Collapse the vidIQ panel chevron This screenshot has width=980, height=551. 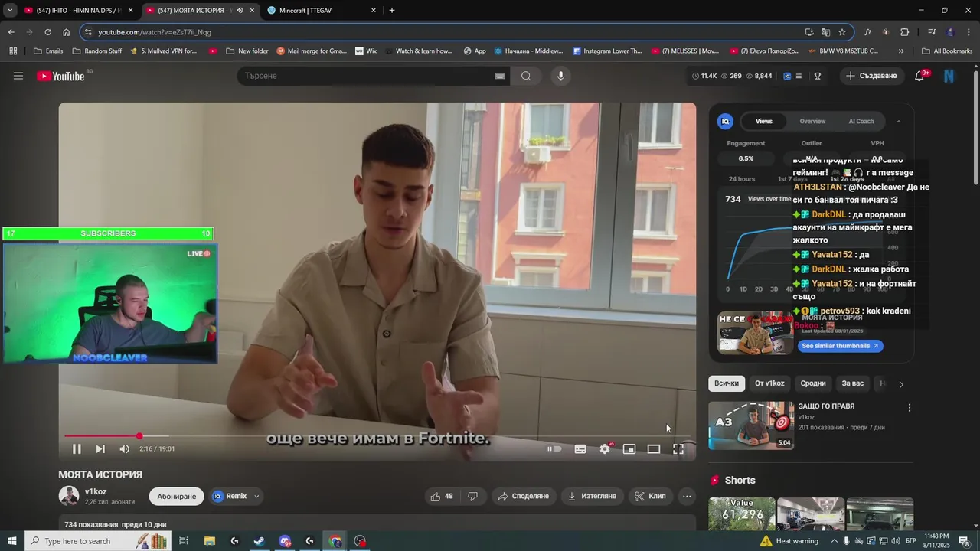tap(899, 121)
